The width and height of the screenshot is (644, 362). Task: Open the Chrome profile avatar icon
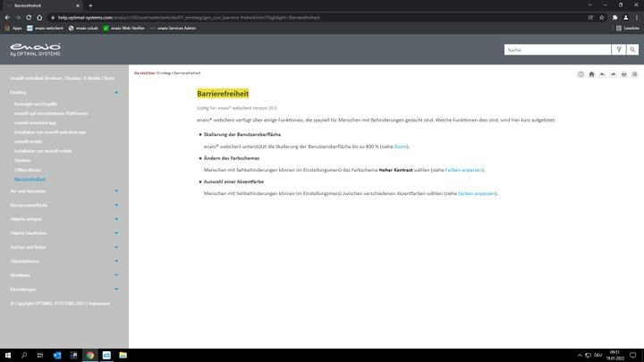pyautogui.click(x=625, y=18)
